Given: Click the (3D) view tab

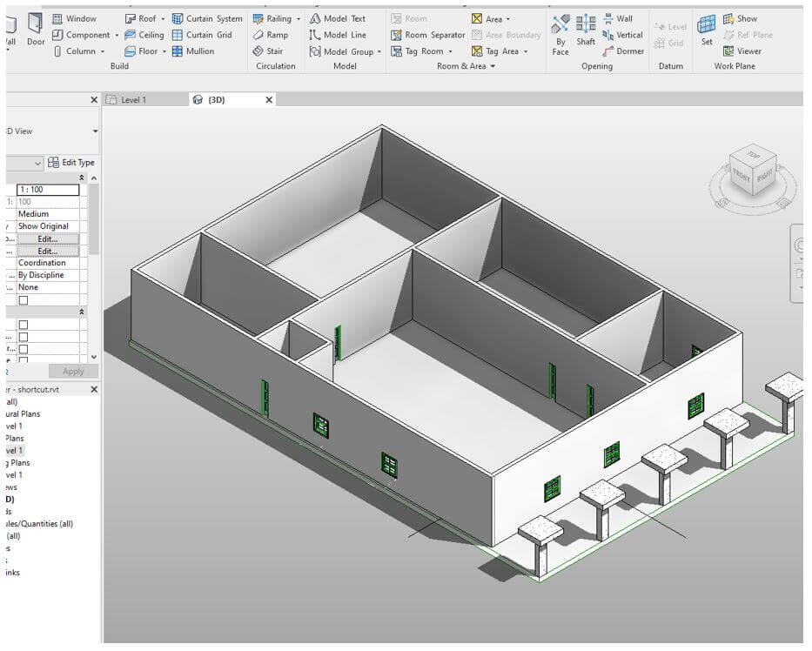Looking at the screenshot, I should coord(218,99).
